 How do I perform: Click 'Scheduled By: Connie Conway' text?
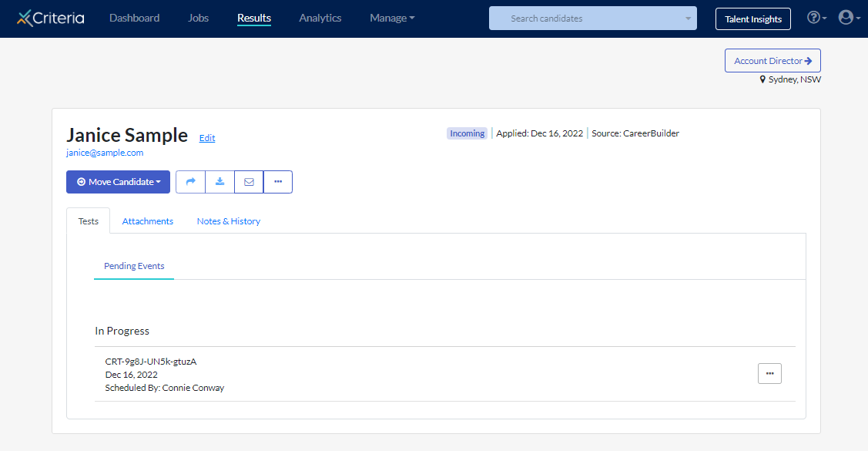coord(164,388)
